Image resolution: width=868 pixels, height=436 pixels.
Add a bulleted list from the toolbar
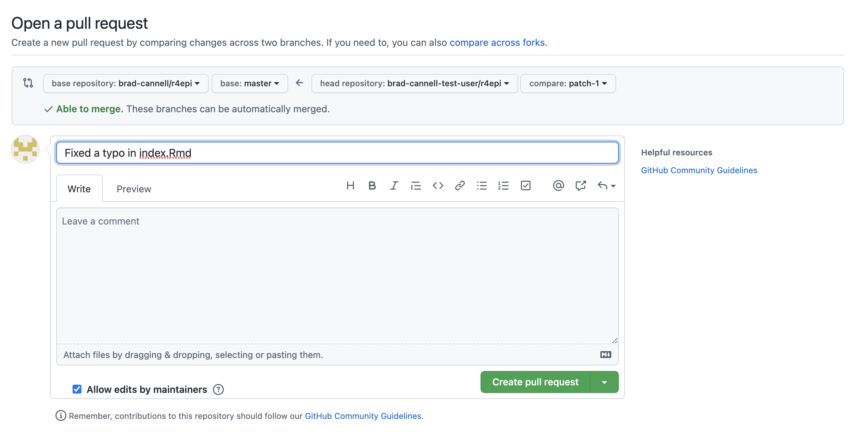click(x=482, y=186)
